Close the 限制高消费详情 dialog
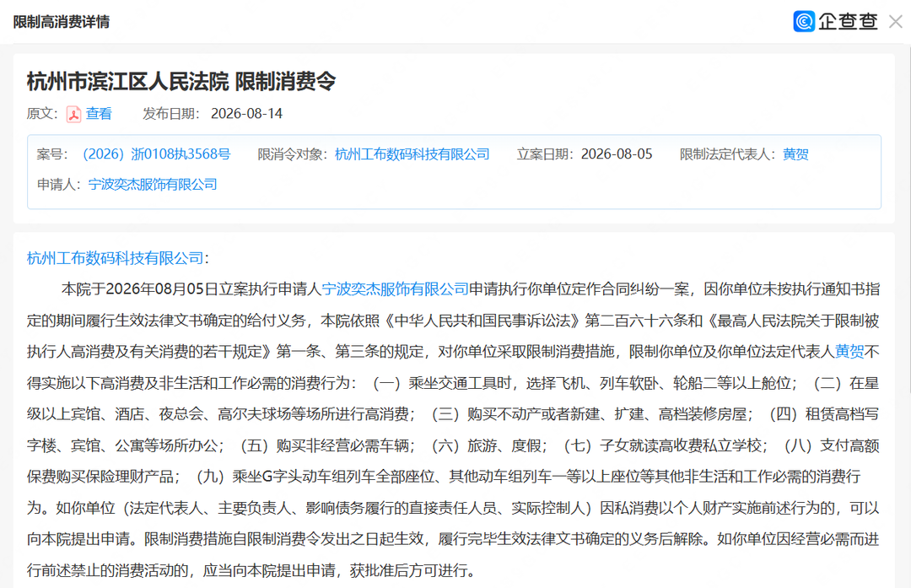Screen dimensions: 911x588 (895, 22)
